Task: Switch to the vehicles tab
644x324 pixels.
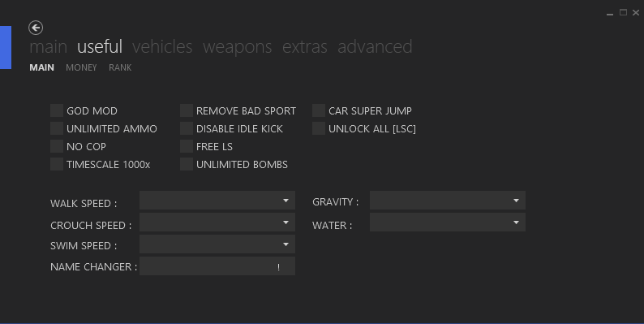Action: tap(162, 47)
